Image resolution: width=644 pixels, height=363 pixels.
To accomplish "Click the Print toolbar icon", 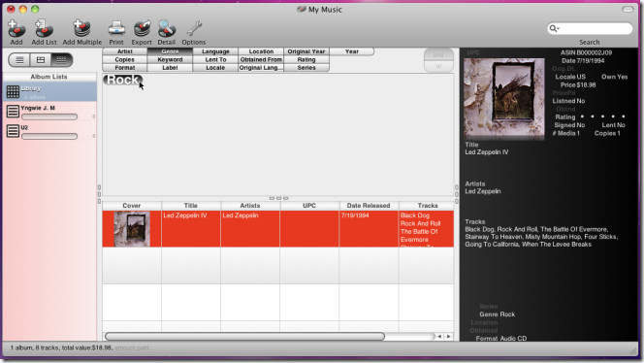I will [x=116, y=29].
